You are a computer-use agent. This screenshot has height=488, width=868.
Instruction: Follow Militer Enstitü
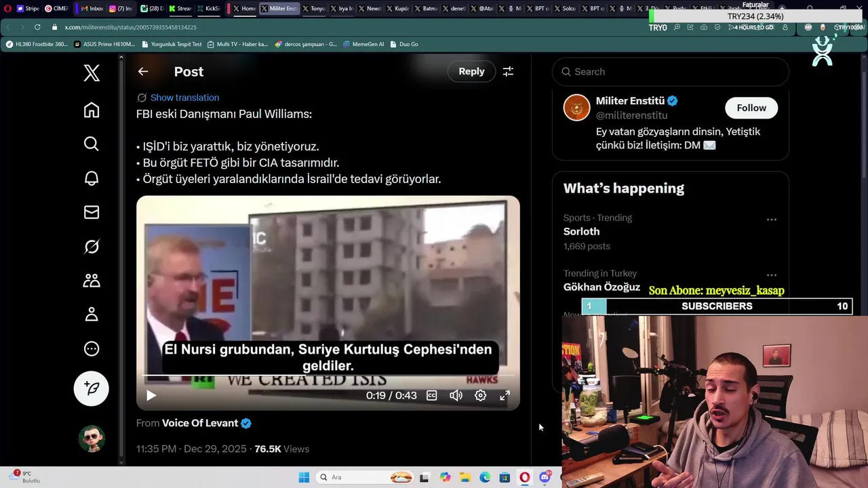(x=751, y=108)
